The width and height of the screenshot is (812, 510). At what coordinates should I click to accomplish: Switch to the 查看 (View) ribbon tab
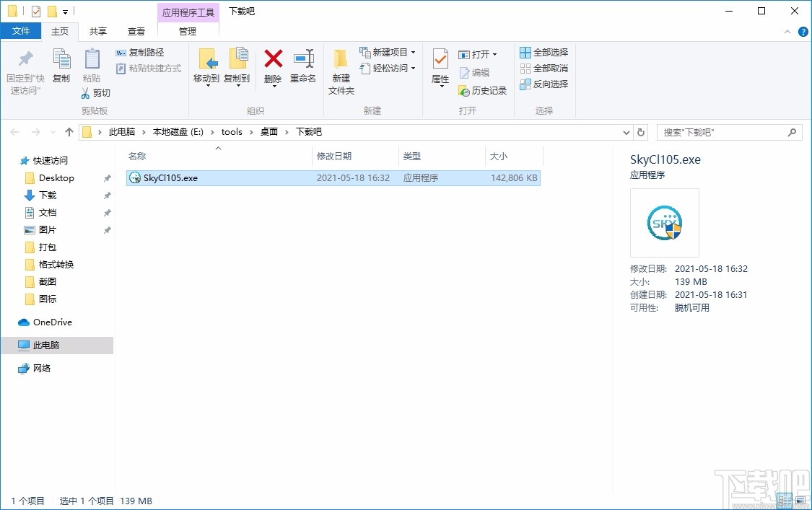coord(136,31)
